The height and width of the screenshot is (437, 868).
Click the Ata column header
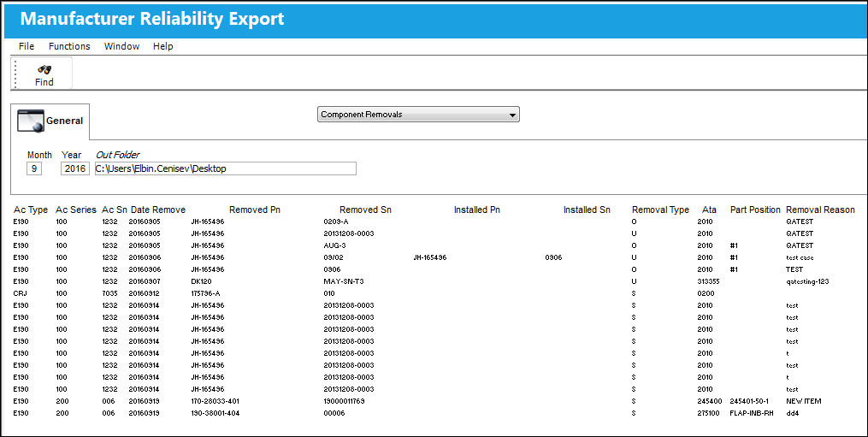pyautogui.click(x=709, y=210)
